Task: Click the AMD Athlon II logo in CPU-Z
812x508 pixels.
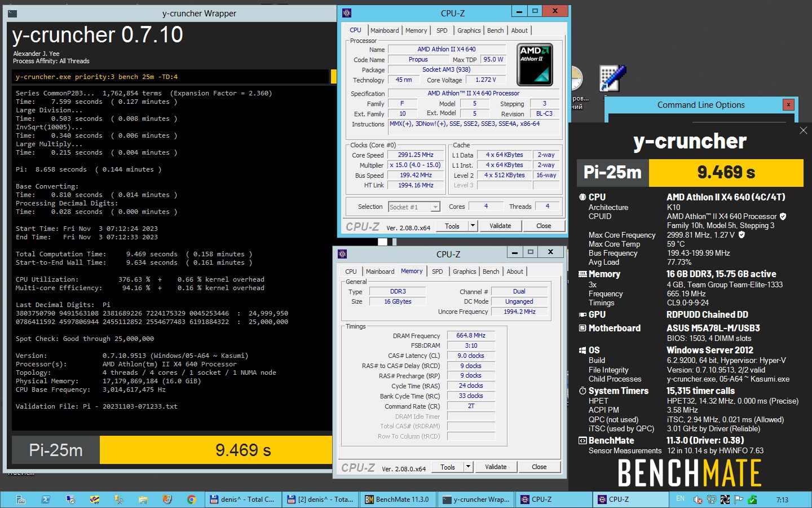Action: point(535,64)
